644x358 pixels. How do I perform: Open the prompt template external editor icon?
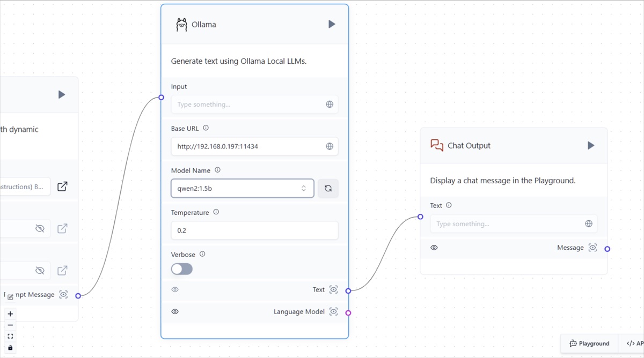(x=62, y=187)
